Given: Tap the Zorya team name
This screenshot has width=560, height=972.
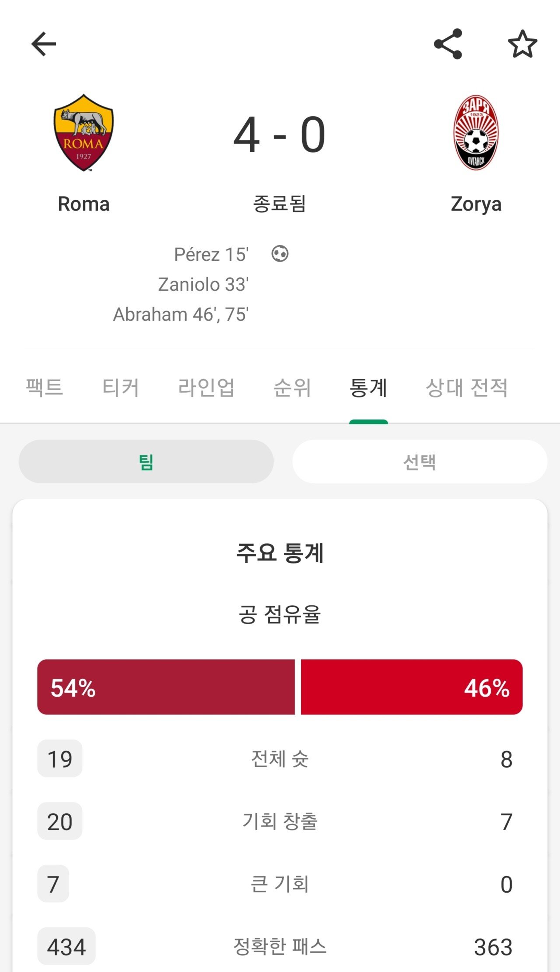Looking at the screenshot, I should [x=476, y=204].
